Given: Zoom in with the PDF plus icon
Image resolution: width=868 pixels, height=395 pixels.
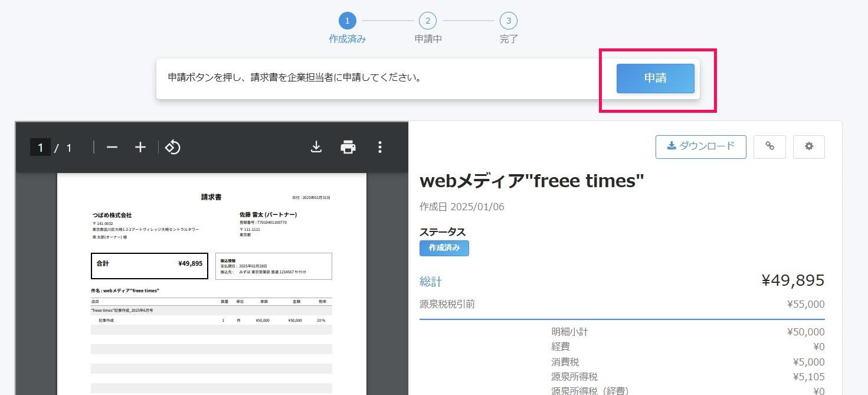Looking at the screenshot, I should point(140,147).
